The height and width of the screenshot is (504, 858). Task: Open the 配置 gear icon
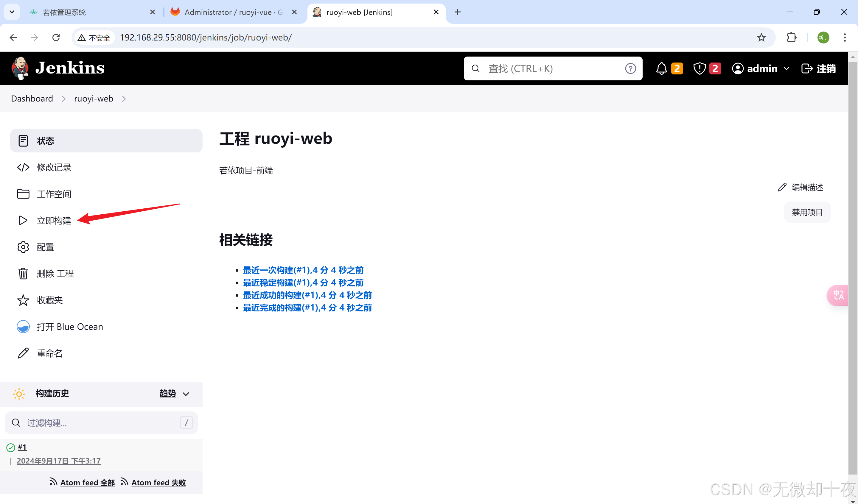coord(23,247)
